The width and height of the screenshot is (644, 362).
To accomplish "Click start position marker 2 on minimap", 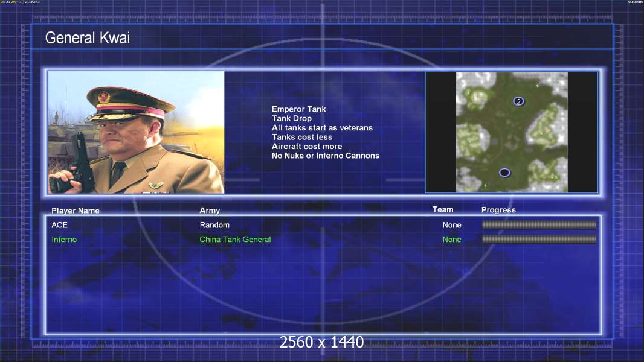I will 518,101.
